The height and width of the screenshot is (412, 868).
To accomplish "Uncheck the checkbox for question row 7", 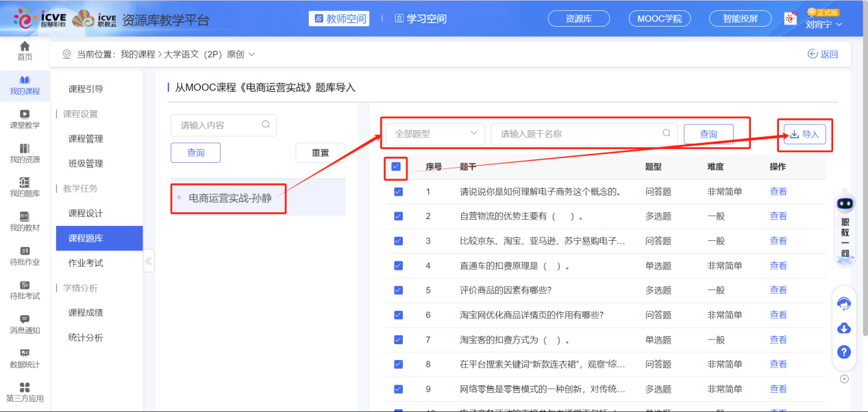I will coord(398,339).
